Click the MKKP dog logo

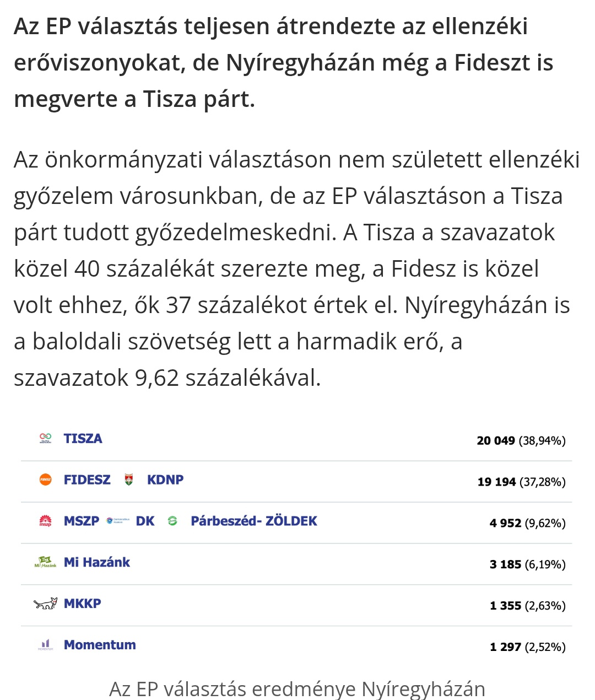(x=45, y=604)
